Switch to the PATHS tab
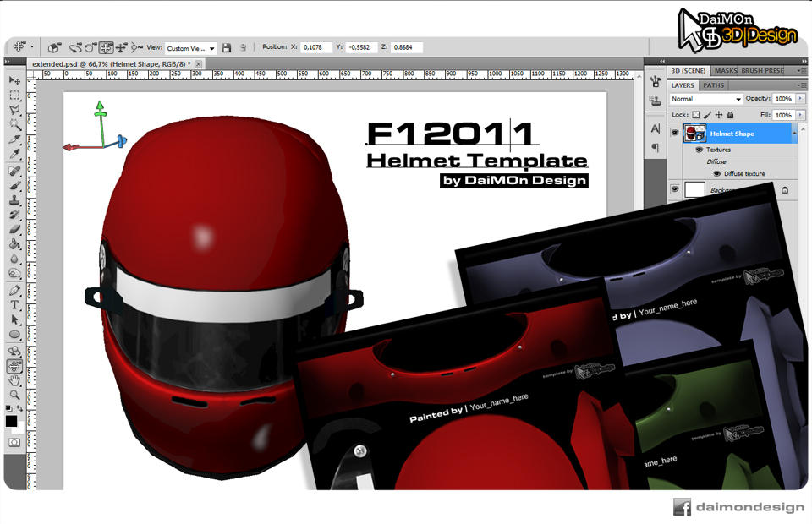812x524 pixels. 713,85
